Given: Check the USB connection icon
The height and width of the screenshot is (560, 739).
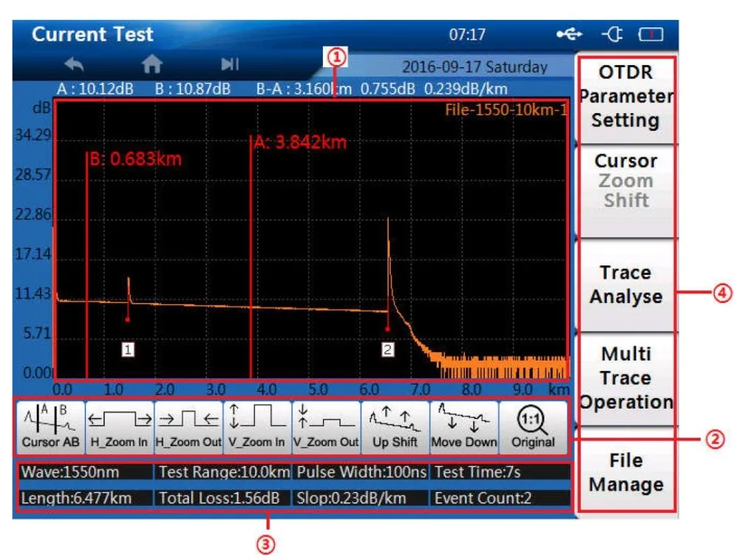Looking at the screenshot, I should [x=569, y=35].
